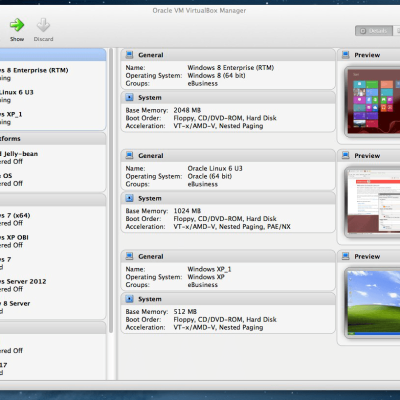Click 'Oracle (64 bit)' operating system value

tap(210, 176)
